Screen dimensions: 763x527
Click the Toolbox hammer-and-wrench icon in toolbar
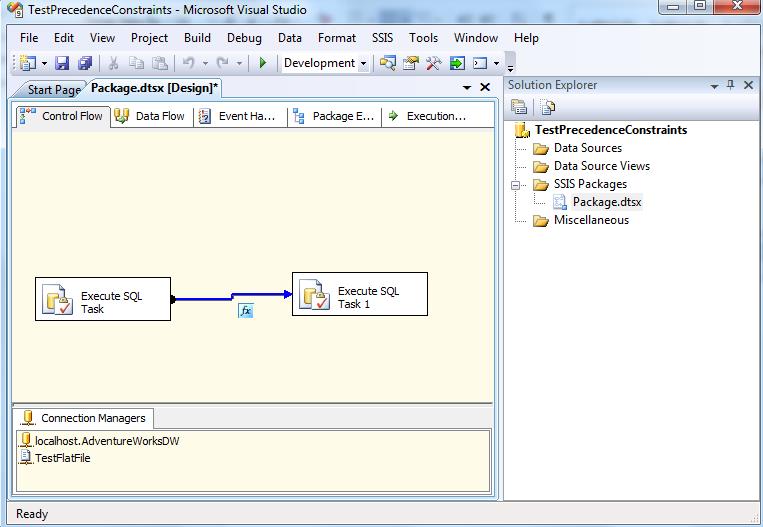(433, 63)
